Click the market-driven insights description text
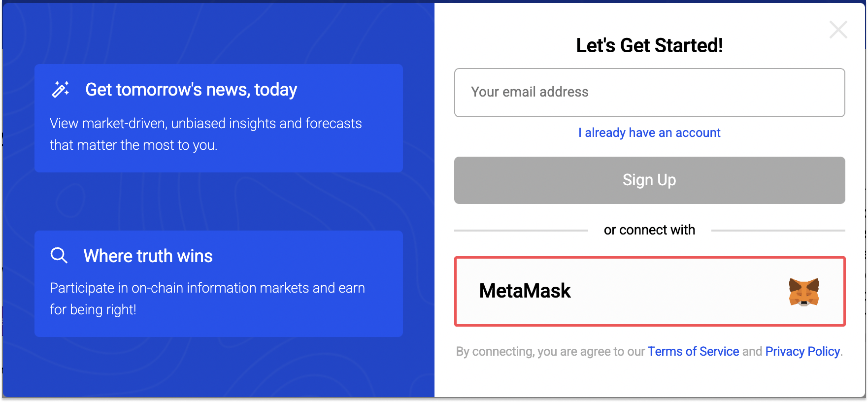This screenshot has width=868, height=402. 206,134
